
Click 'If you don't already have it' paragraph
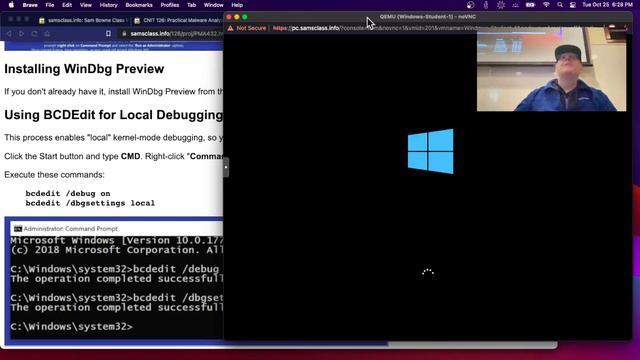pos(113,92)
